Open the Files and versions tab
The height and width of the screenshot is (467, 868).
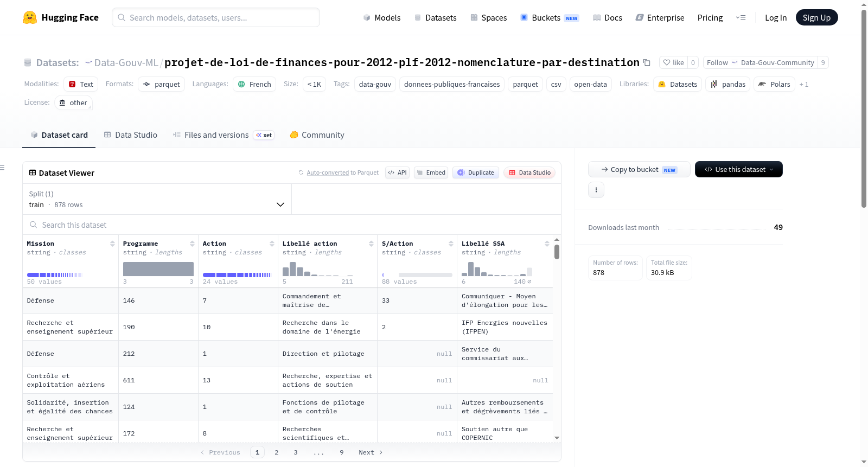click(224, 135)
